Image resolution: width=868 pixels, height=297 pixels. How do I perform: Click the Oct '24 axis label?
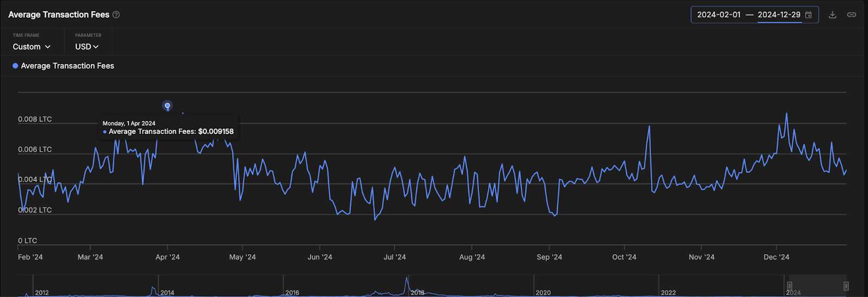click(x=624, y=257)
